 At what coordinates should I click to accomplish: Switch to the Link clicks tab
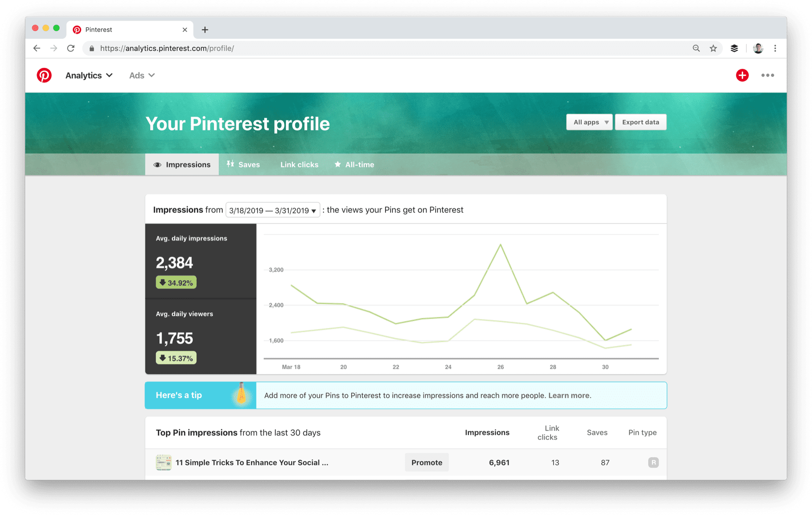tap(299, 165)
